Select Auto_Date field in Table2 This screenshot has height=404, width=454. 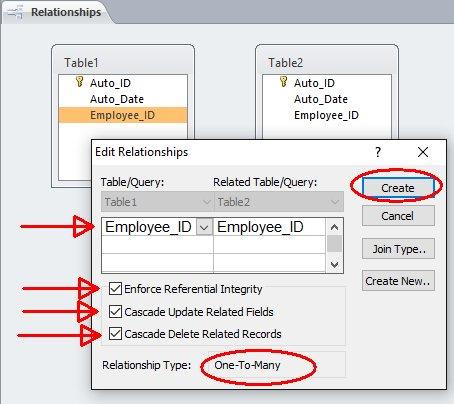[x=327, y=99]
